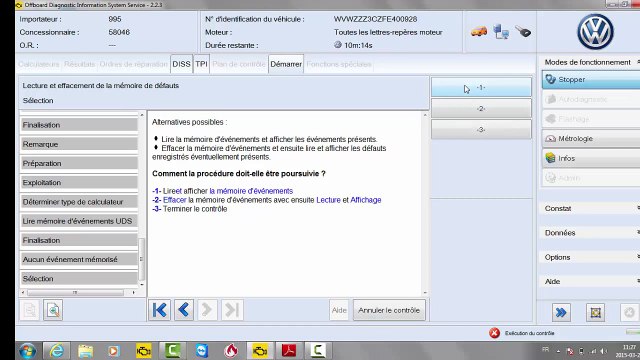Click the Aide button next to Annuler
This screenshot has height=360, width=640.
coord(339,310)
